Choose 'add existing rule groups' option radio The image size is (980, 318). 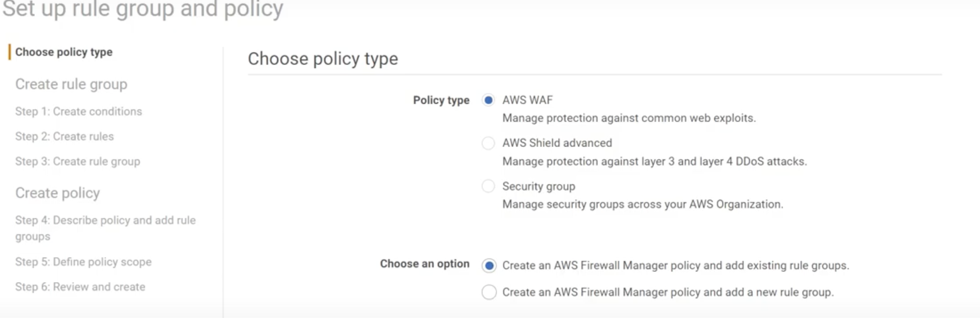489,265
